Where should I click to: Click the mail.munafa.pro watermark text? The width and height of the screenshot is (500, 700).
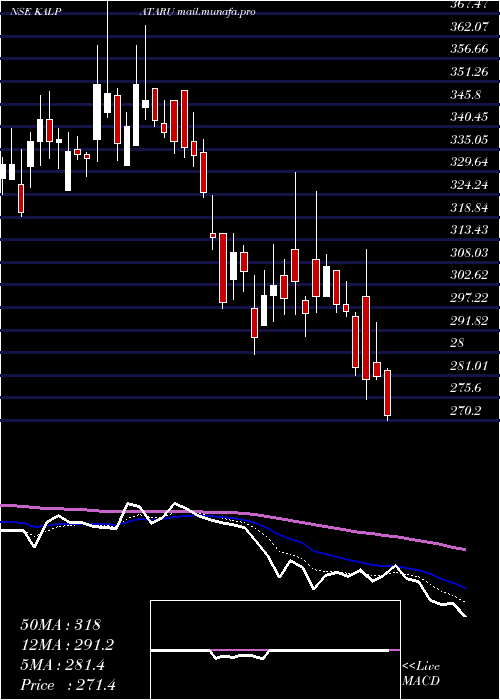pyautogui.click(x=216, y=12)
